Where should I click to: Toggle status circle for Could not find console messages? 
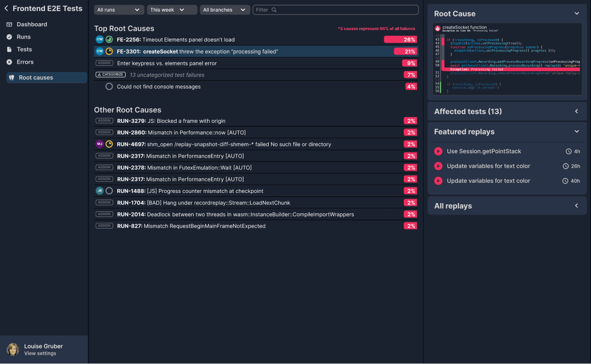(109, 86)
